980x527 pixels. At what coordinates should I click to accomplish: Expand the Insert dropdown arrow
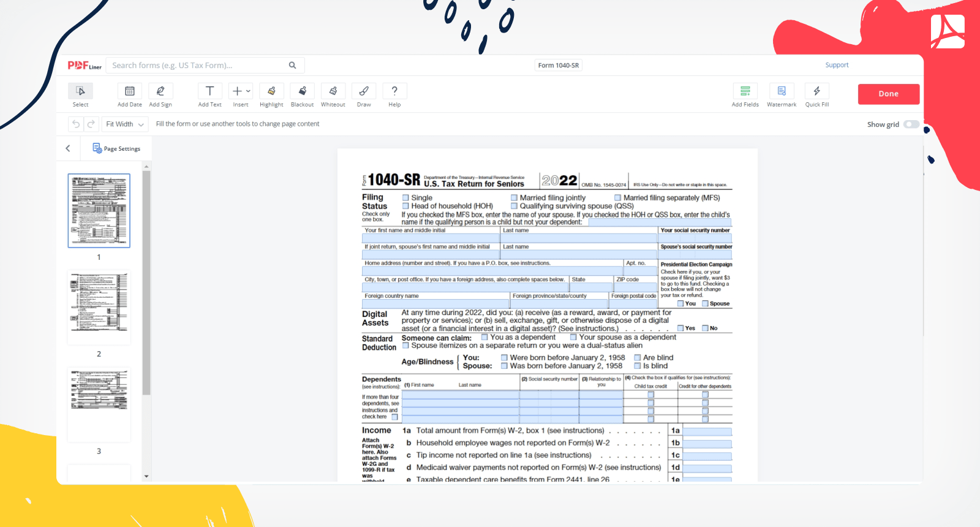248,91
